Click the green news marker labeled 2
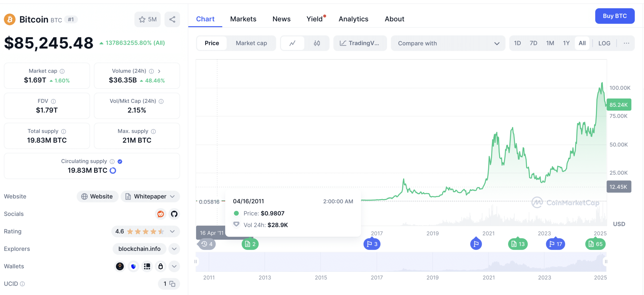The image size is (644, 295). 250,244
